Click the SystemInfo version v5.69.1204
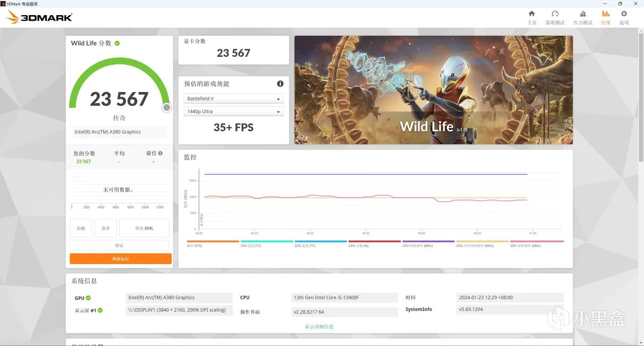 (510, 309)
